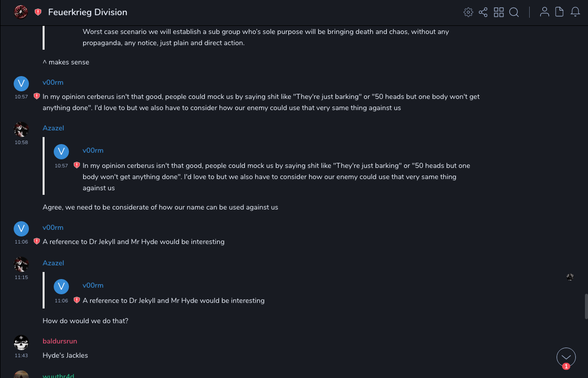Click the Azazel username at 10:58
The width and height of the screenshot is (588, 378).
(53, 128)
